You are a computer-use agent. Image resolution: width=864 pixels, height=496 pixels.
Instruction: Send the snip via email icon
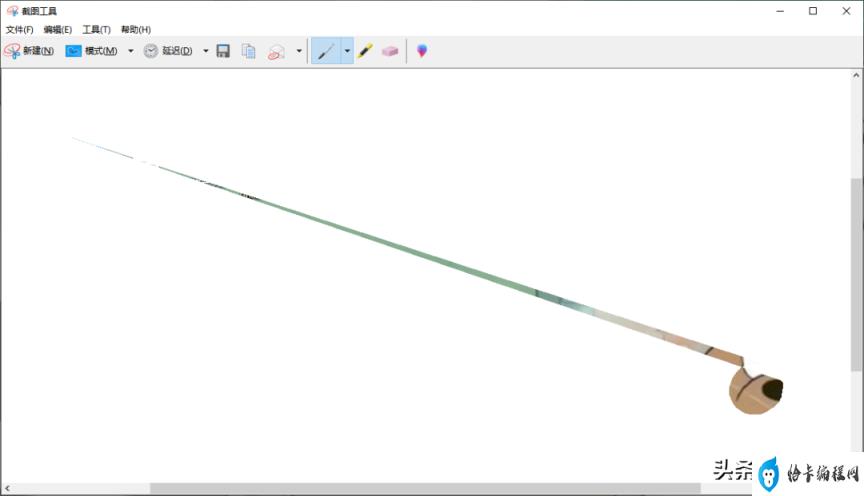[276, 51]
